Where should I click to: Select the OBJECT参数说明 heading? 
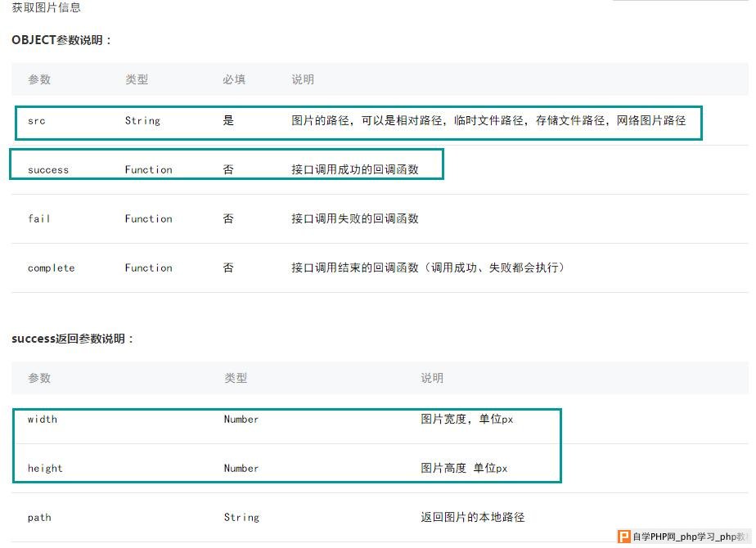coord(61,40)
